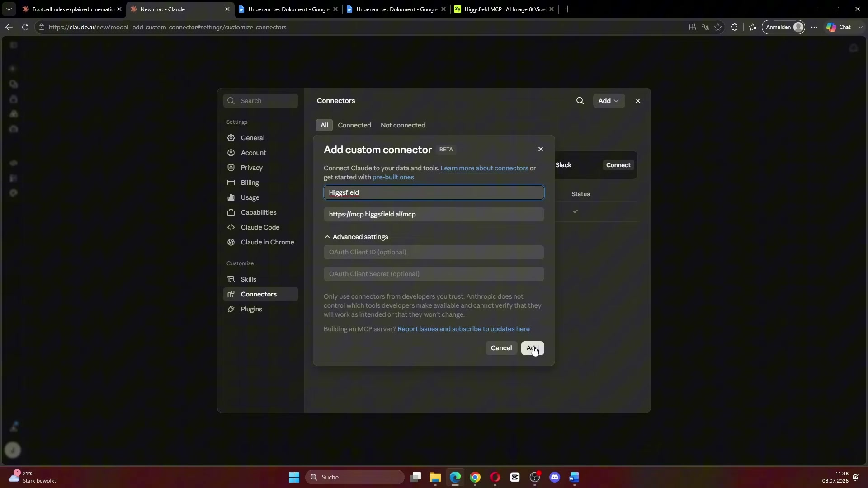Collapse the Advanced settings section

[356, 237]
